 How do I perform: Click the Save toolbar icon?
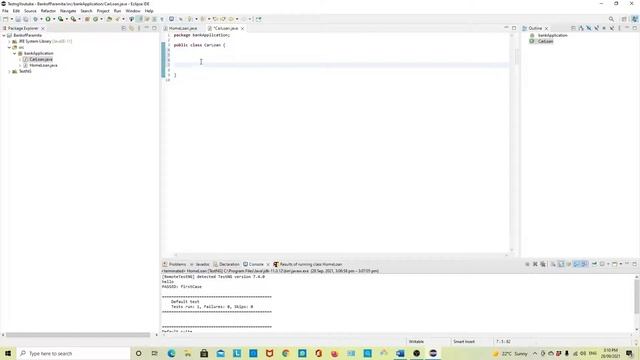(x=18, y=19)
